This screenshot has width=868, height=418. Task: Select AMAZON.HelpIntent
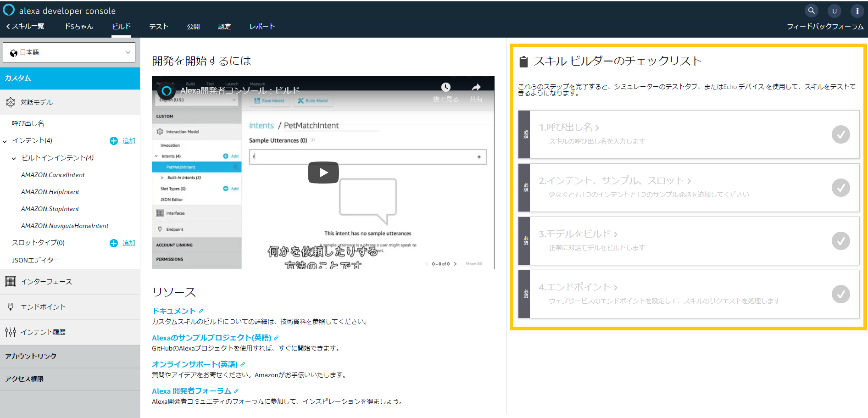(50, 192)
